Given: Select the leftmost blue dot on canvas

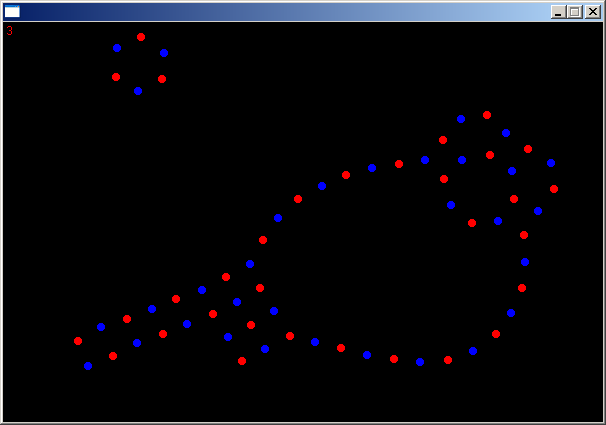Looking at the screenshot, I should (x=88, y=366).
